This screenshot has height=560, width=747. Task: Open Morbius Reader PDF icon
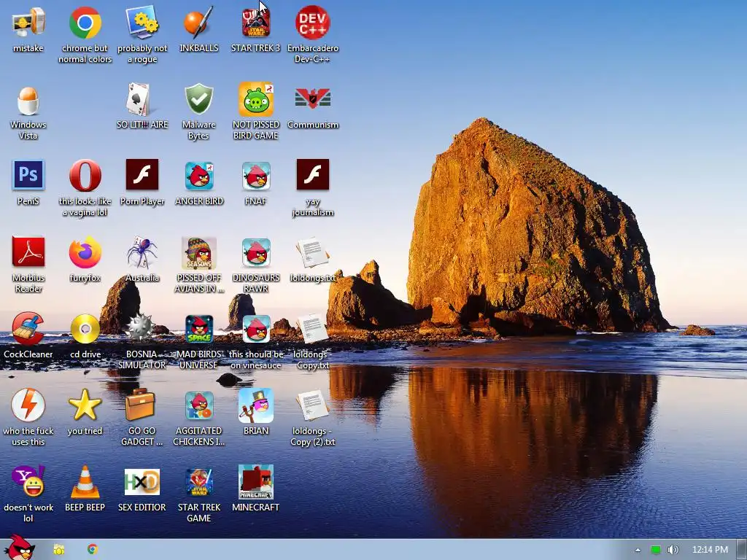click(x=28, y=252)
